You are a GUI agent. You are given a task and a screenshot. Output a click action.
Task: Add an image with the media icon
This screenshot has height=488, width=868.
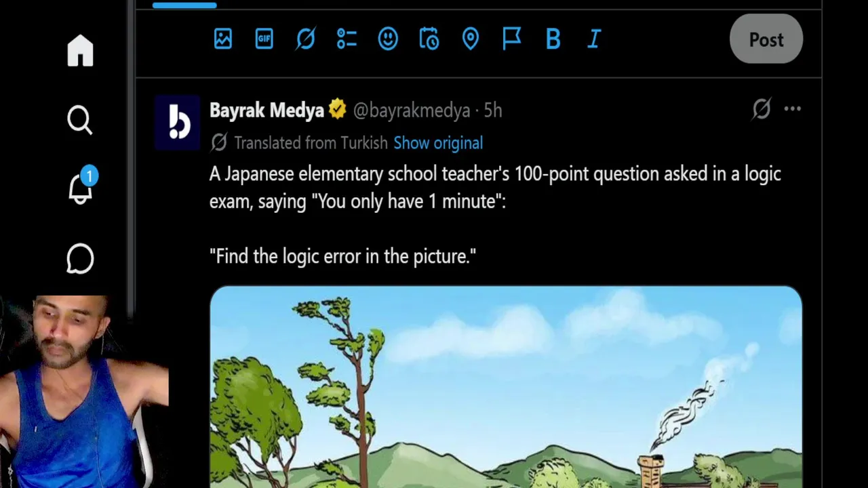pyautogui.click(x=223, y=39)
